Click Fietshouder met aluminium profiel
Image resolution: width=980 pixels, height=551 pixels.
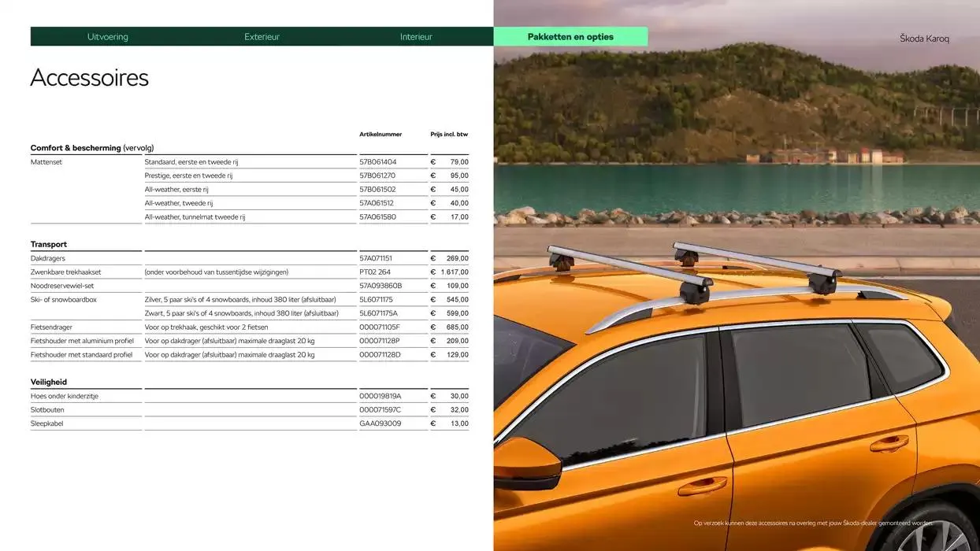[82, 341]
